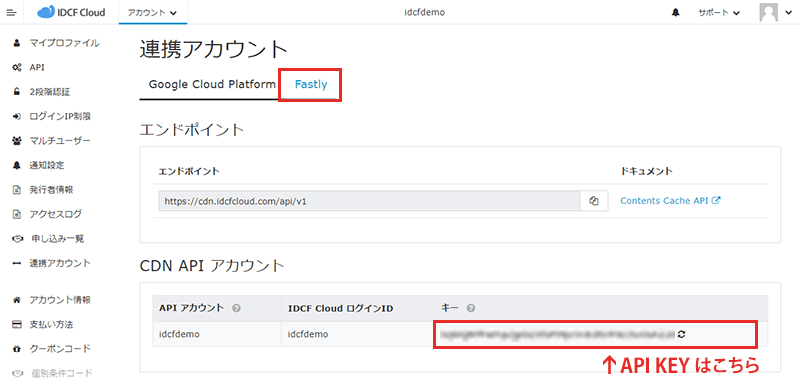
Task: Click the handshake icon for 申し込み一覧
Action: coord(17,239)
